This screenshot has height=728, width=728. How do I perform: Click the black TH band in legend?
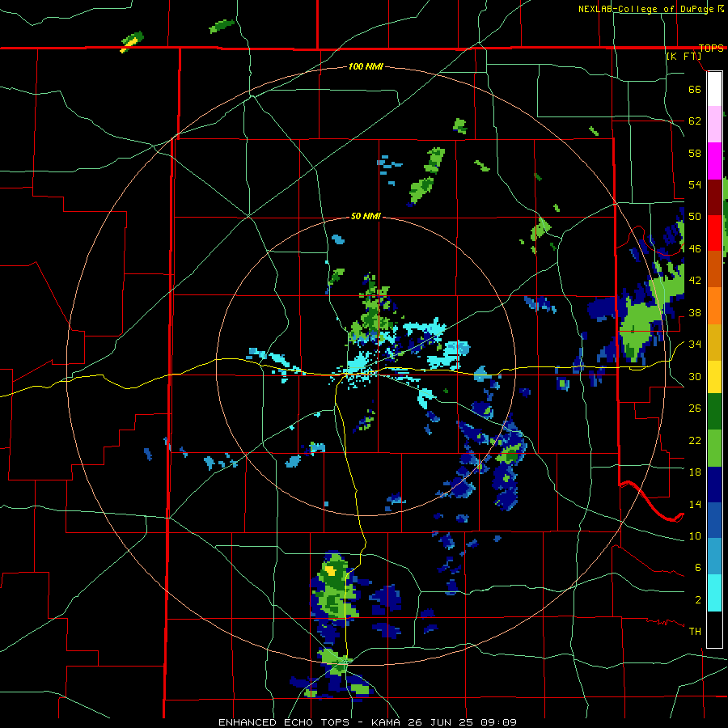click(714, 629)
